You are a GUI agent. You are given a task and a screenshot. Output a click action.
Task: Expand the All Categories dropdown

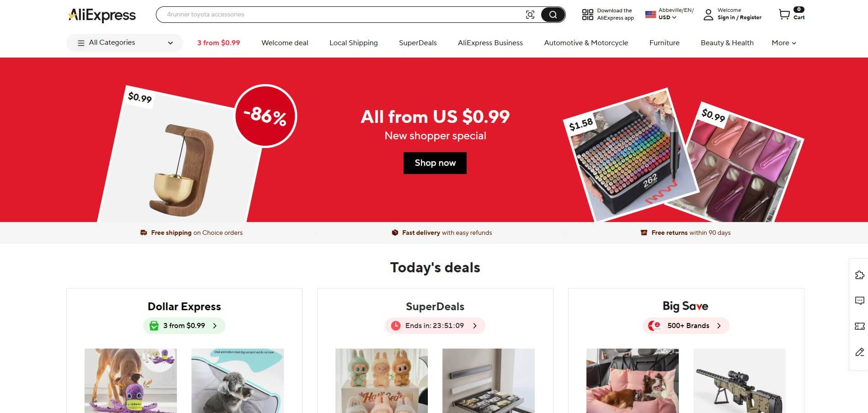click(125, 43)
